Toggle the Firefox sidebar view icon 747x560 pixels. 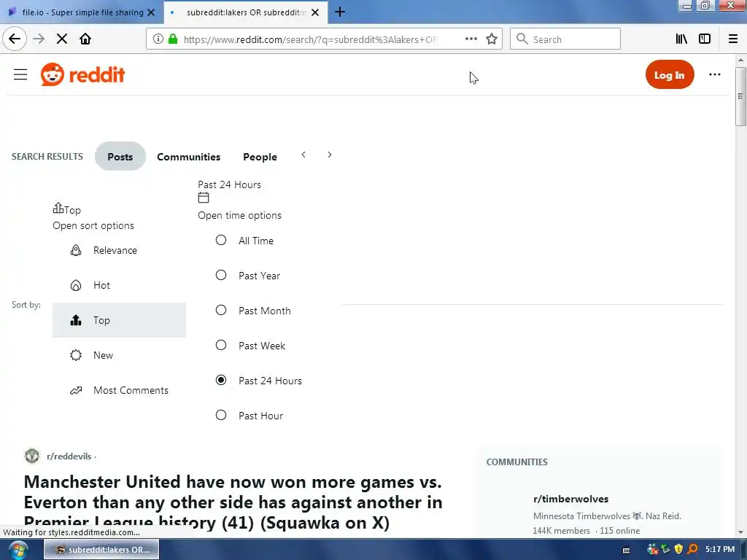(705, 39)
